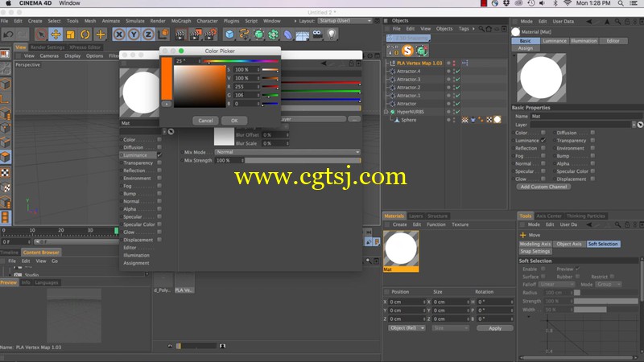
Task: Open the NURBS generators icon
Action: 258,35
